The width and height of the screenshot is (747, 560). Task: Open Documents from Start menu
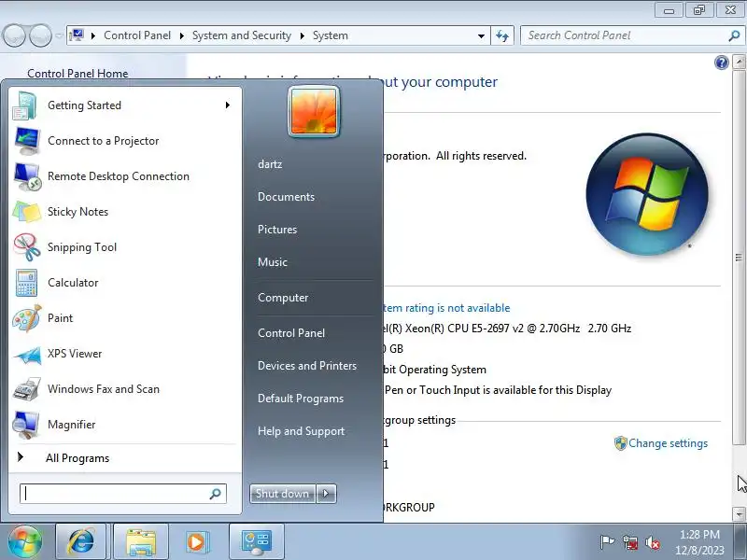click(x=286, y=197)
